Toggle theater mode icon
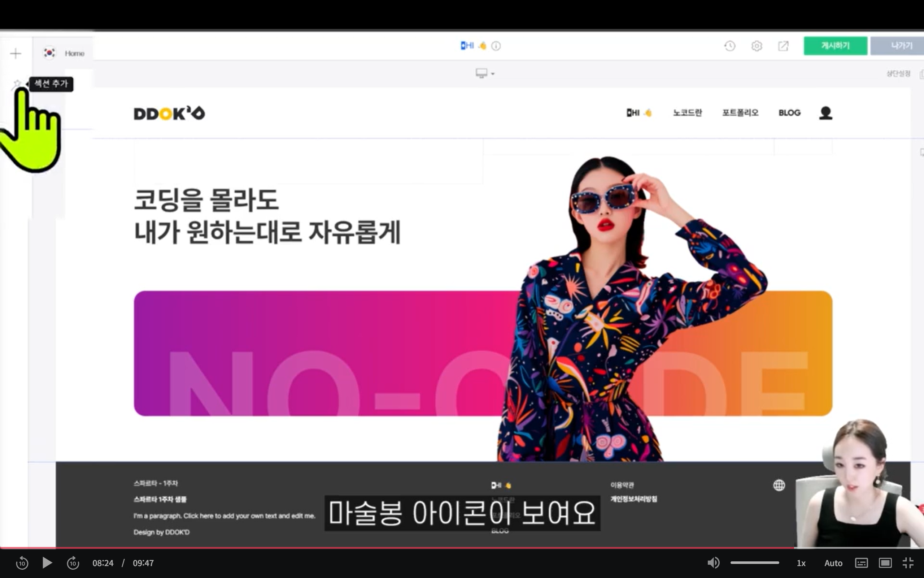924x578 pixels. coord(885,563)
